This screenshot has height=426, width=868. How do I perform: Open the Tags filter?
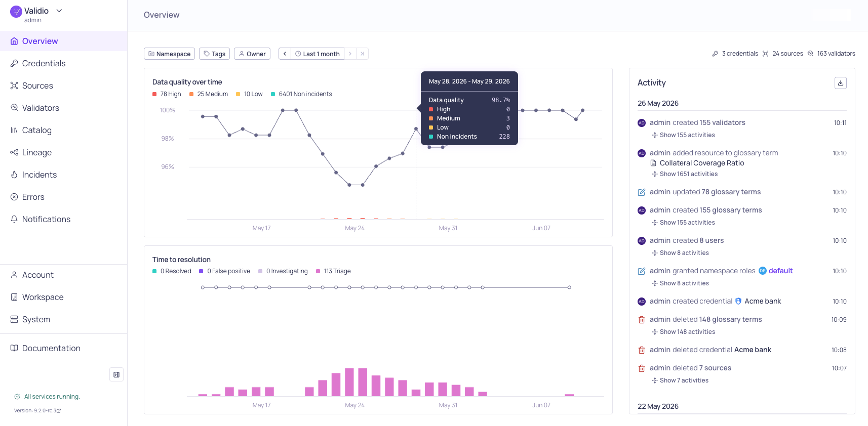[x=215, y=54]
